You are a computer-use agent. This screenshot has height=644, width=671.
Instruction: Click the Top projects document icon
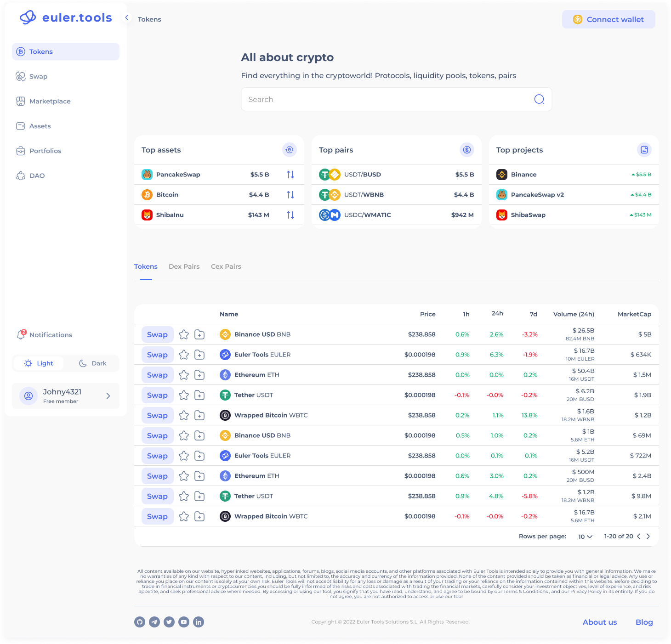coord(644,150)
